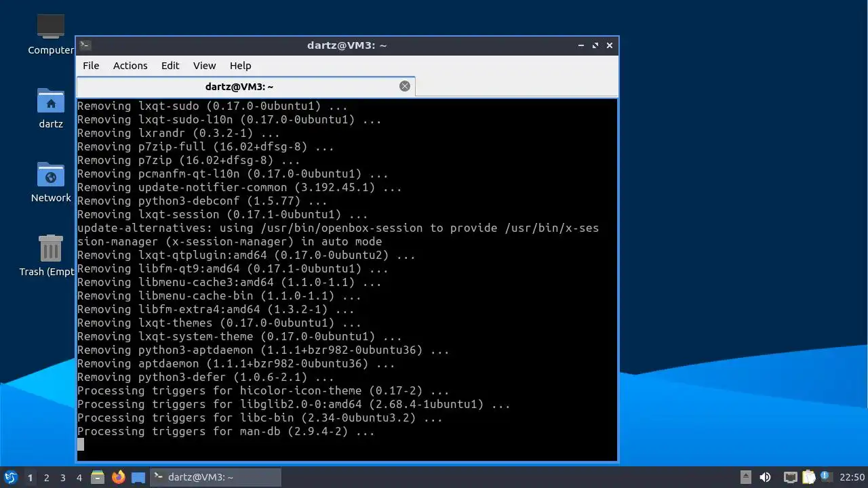
Task: Launch the file manager from the panel
Action: pos(98,477)
